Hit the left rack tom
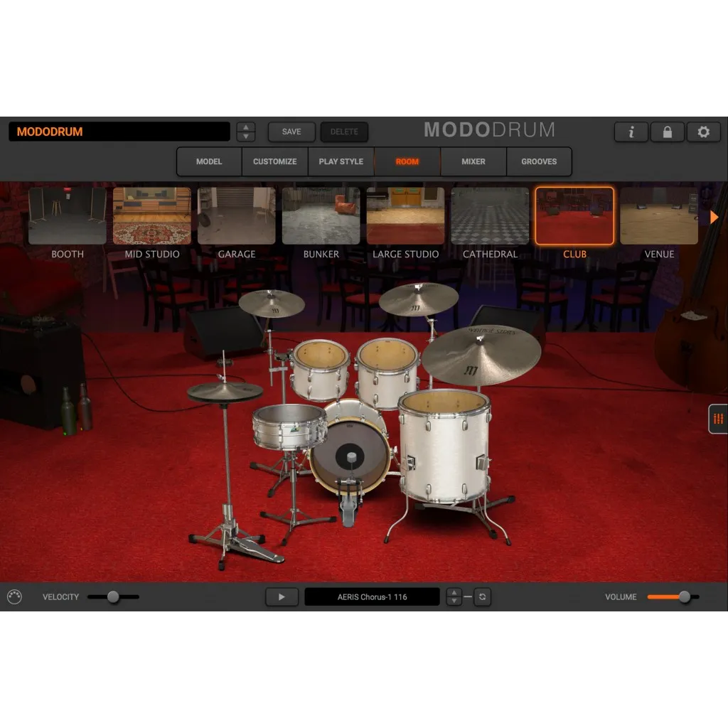Screen dimensions: 728x728 [x=321, y=370]
